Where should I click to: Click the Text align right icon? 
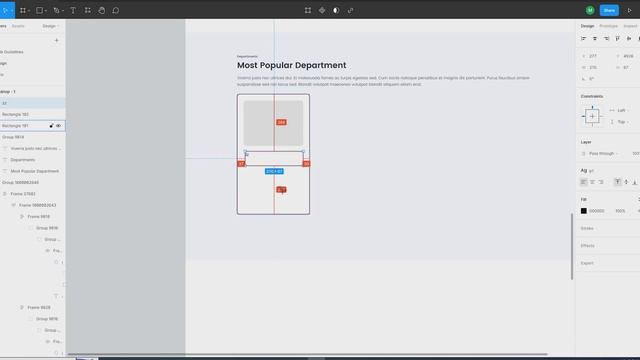pyautogui.click(x=601, y=182)
